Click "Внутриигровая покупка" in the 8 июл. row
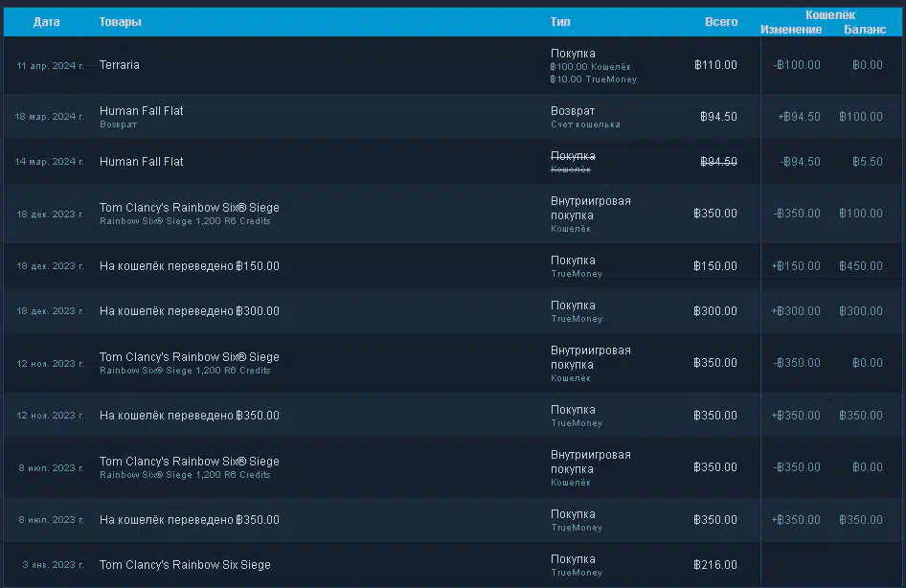The width and height of the screenshot is (906, 588). 591,463
